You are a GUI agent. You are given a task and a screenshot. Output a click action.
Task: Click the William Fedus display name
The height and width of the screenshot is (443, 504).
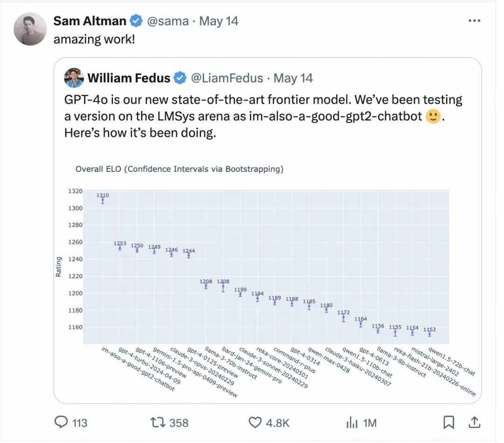[129, 78]
